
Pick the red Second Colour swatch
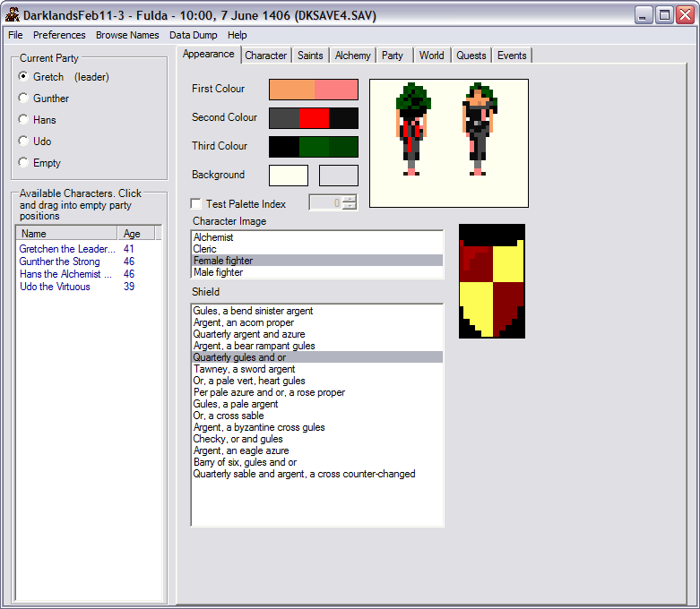click(x=314, y=118)
